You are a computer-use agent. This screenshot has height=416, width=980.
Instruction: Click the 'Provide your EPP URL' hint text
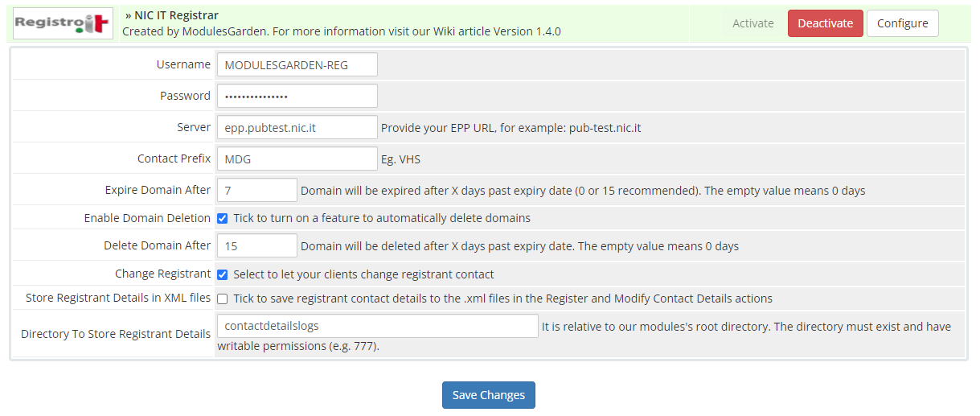tap(511, 128)
